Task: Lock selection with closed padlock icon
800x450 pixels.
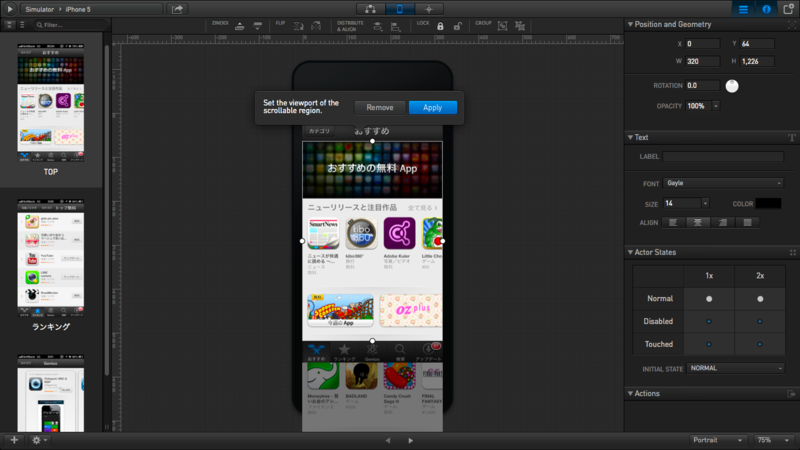Action: point(440,26)
